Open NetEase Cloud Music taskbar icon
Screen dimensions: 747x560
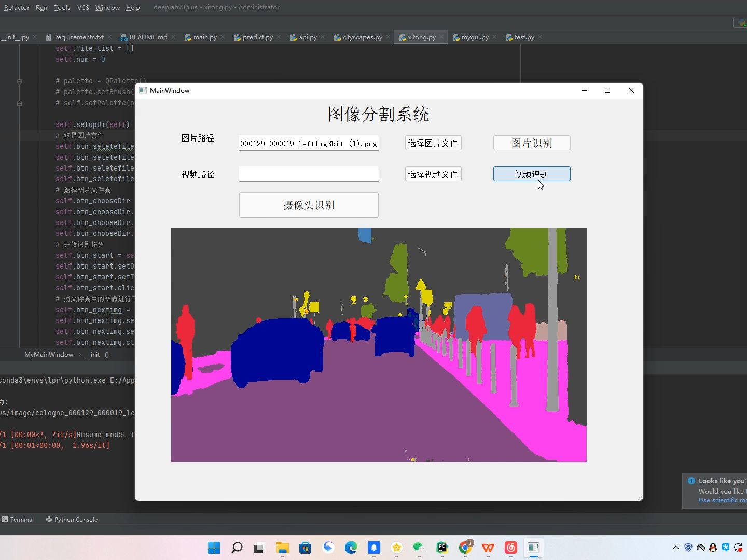pos(511,548)
